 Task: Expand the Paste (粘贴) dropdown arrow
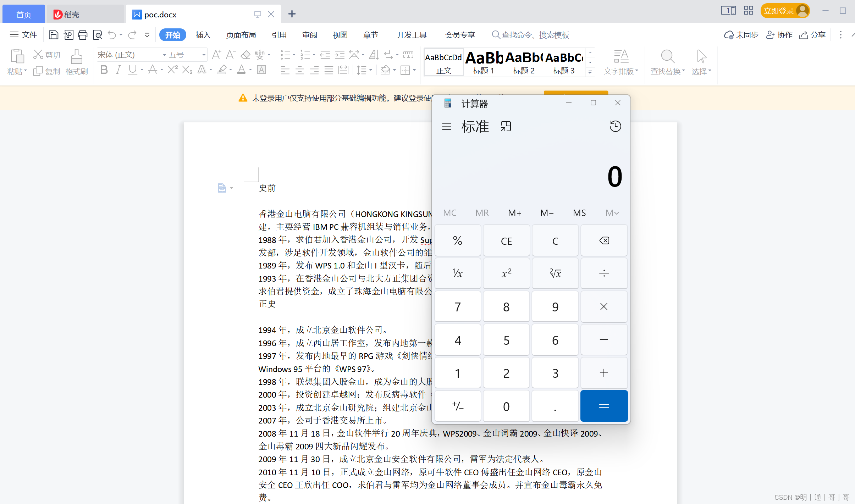coord(26,71)
